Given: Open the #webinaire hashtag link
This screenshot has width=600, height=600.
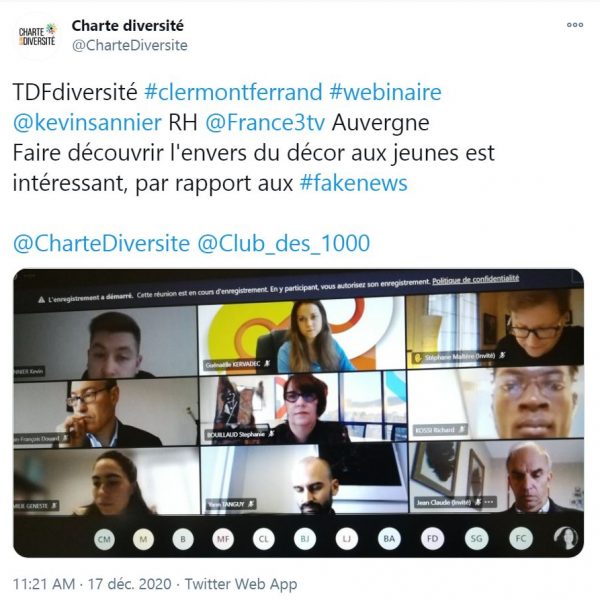Looking at the screenshot, I should (x=385, y=92).
